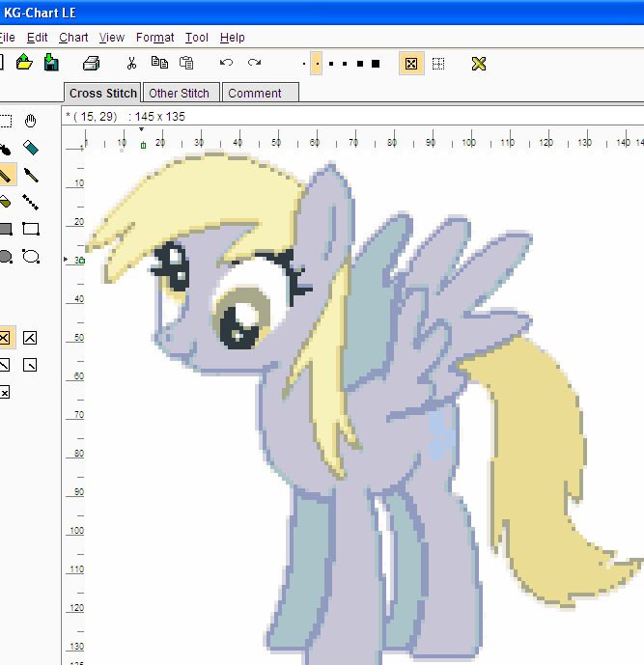Screen dimensions: 644x665
Task: Open the Format menu
Action: click(x=154, y=38)
